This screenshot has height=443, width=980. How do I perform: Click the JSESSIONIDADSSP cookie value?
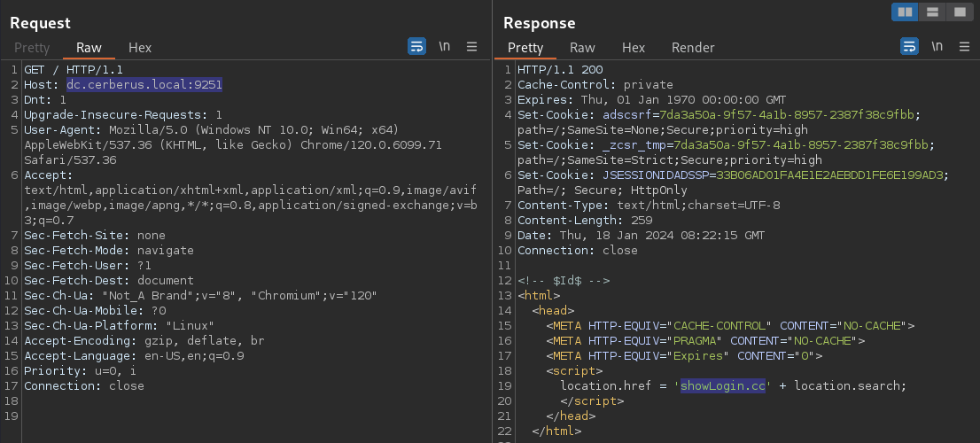point(830,175)
